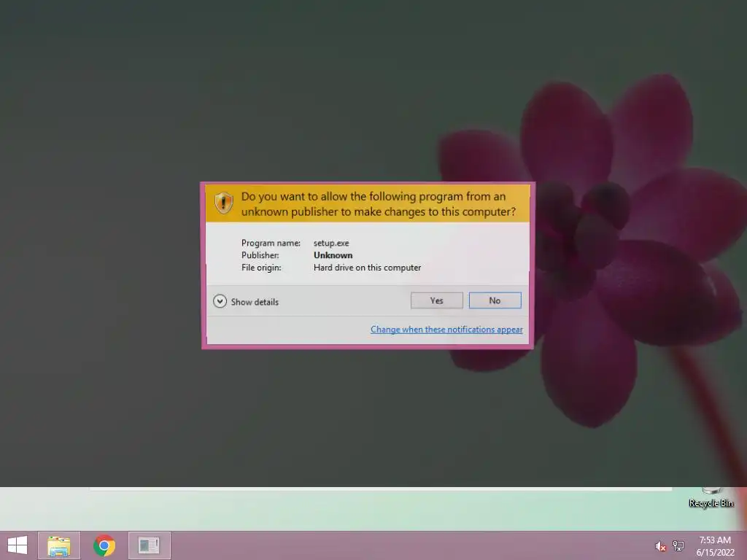This screenshot has width=747, height=560.
Task: Click the File origin label
Action: point(261,268)
